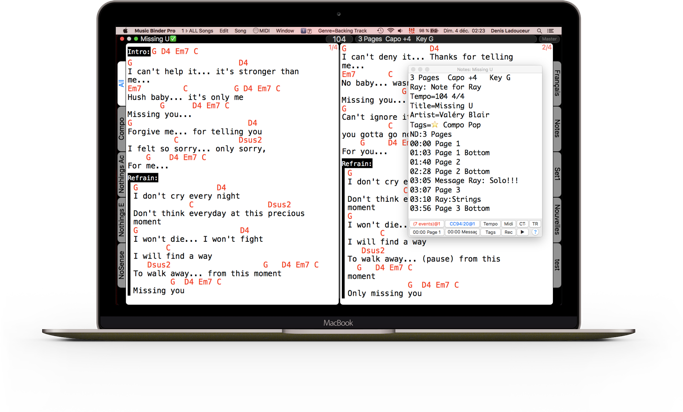The width and height of the screenshot is (683, 412).
Task: Click the Tempo button in Notes window
Action: coord(490,224)
